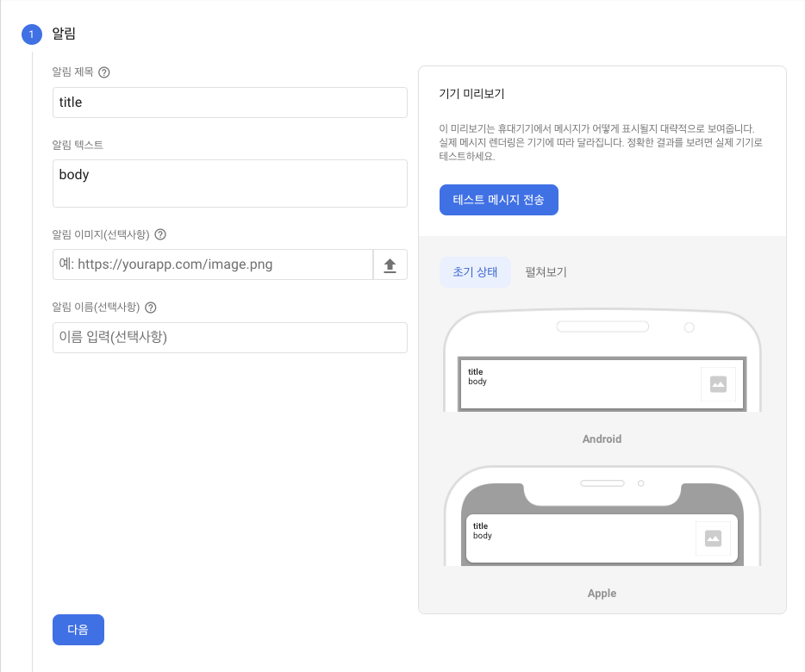The height and width of the screenshot is (672, 805).
Task: Select the 초기 상태 tab
Action: coord(476,272)
